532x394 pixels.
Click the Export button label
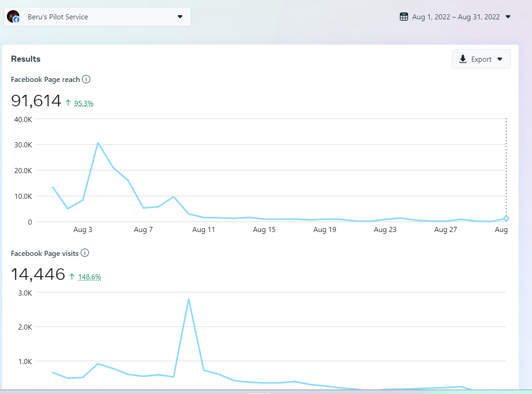pos(481,59)
